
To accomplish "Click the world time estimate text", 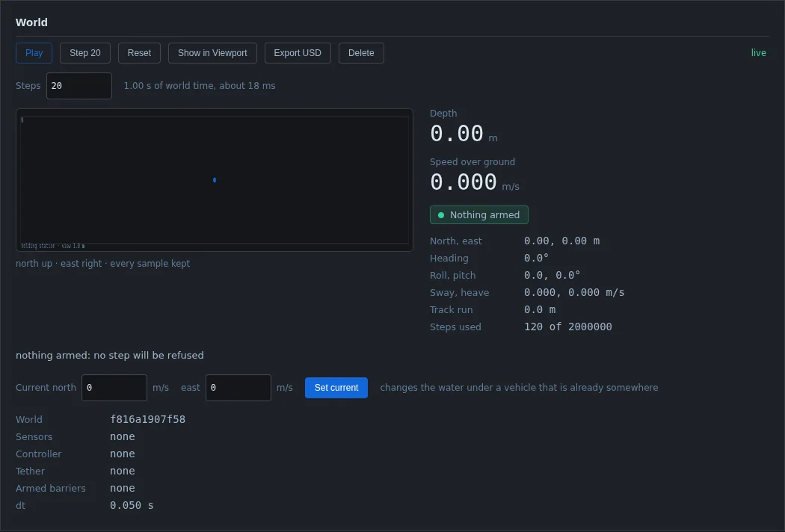I will pos(200,86).
